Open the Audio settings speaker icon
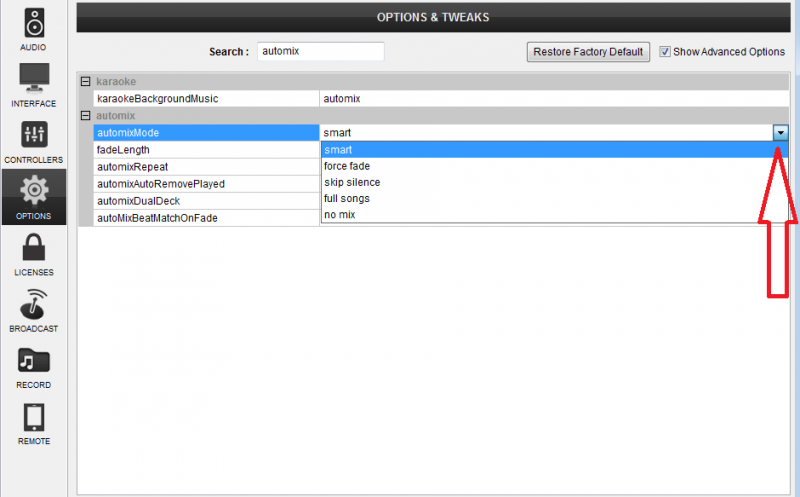Screen dimensions: 800x497 (x=33, y=22)
